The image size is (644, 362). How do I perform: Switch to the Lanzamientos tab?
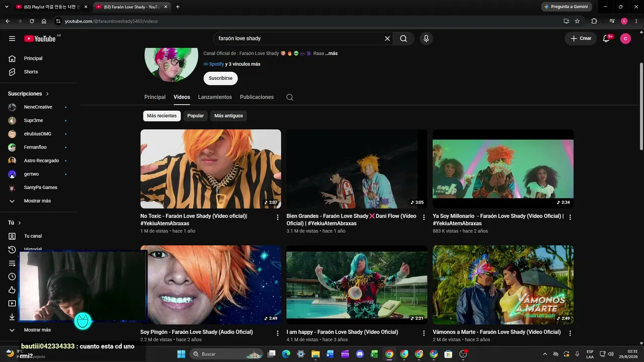tap(215, 97)
